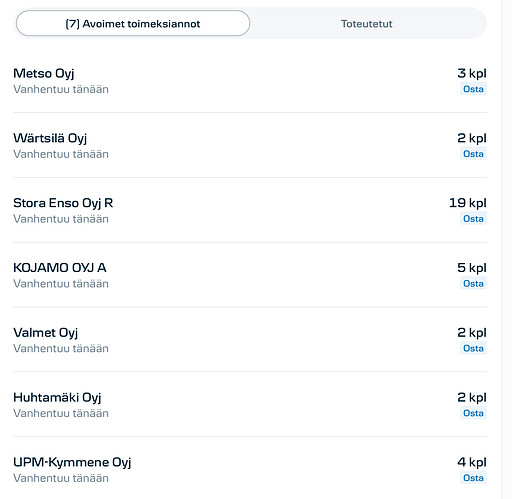Open the KOJAMO OYJ A order
The image size is (512, 499).
(x=250, y=275)
